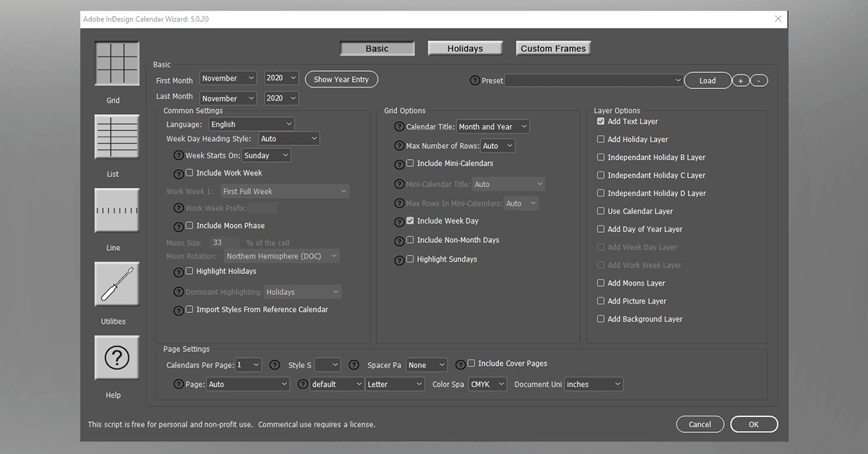Click the Moon Size value field
868x454 pixels.
tap(224, 243)
